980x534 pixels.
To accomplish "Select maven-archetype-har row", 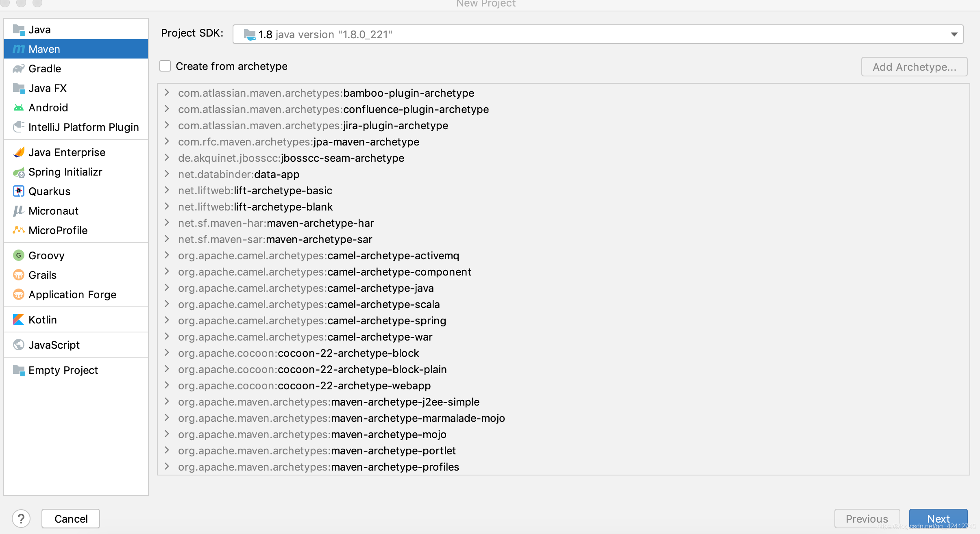I will pyautogui.click(x=563, y=223).
